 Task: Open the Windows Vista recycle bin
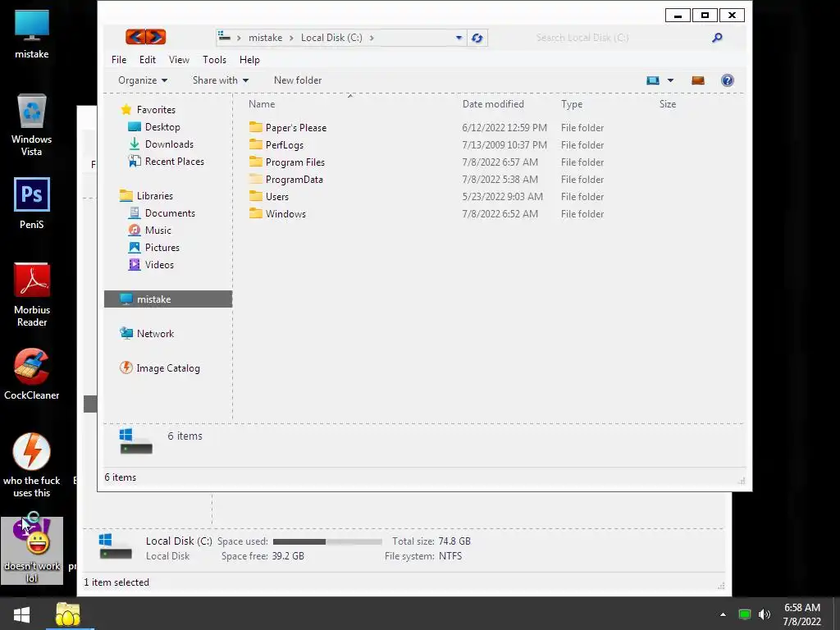coord(32,126)
